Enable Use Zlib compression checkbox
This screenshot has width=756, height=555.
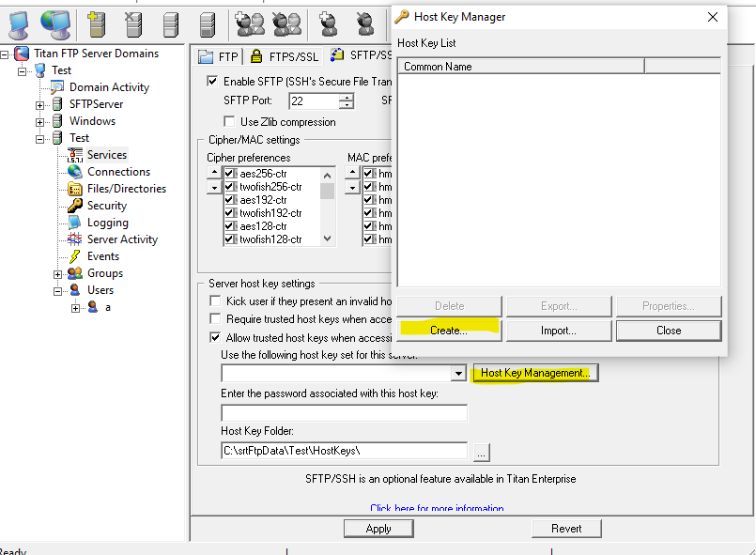pyautogui.click(x=229, y=122)
